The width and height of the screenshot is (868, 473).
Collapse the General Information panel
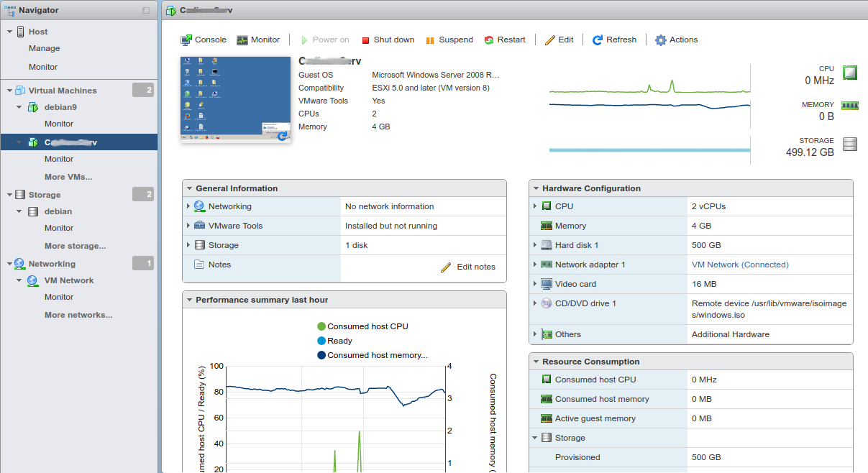coord(189,188)
